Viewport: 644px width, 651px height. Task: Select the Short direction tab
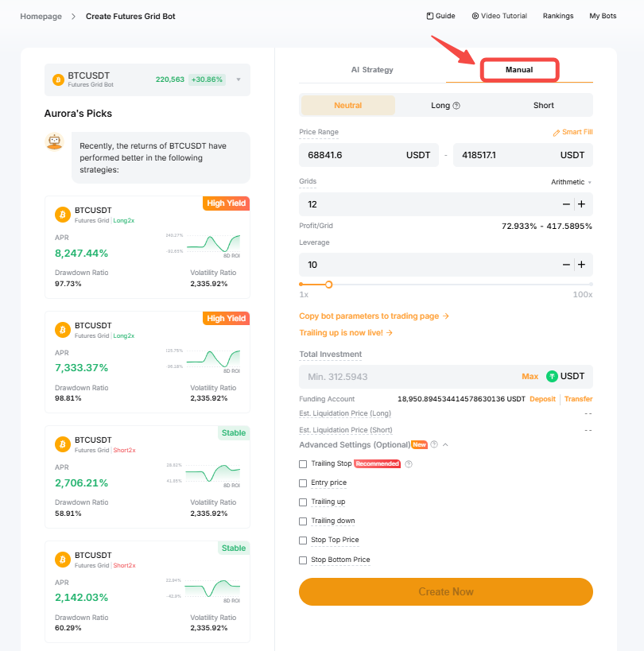click(544, 106)
